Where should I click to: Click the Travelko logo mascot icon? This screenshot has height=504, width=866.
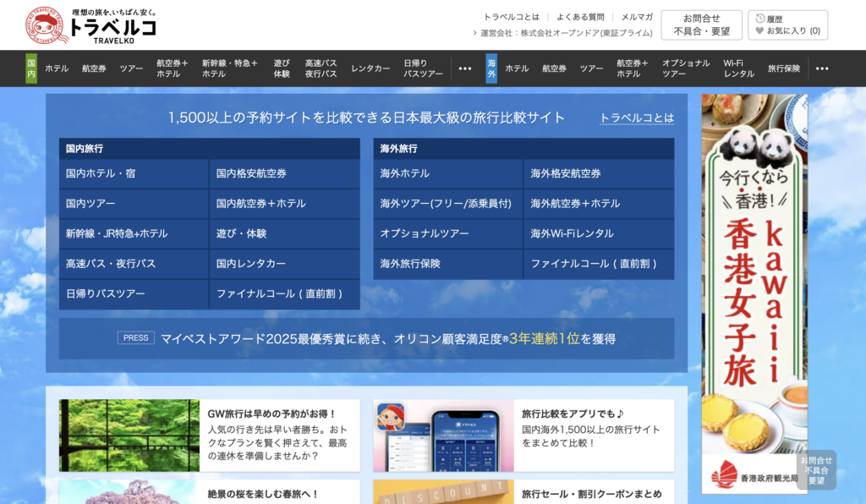(x=46, y=25)
